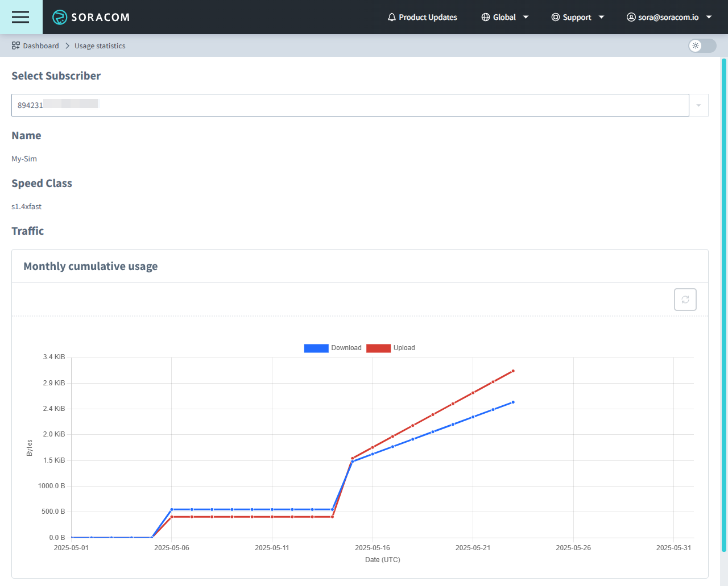Click the Product Updates link
728x586 pixels.
coord(428,17)
